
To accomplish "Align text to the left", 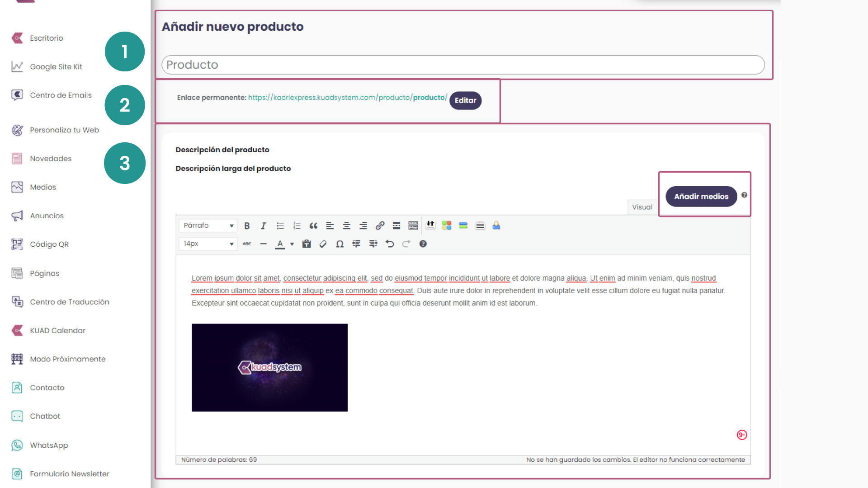I will click(x=330, y=225).
